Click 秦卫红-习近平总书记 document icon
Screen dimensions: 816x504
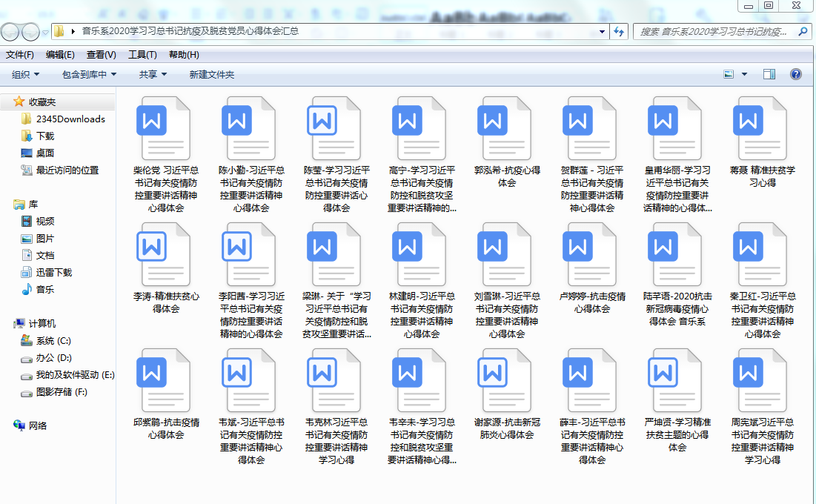click(760, 254)
